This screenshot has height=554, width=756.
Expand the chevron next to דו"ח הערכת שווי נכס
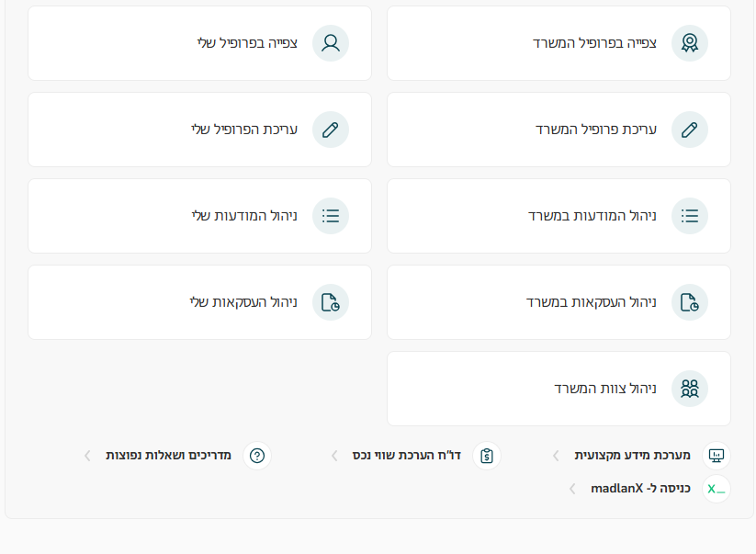point(334,456)
